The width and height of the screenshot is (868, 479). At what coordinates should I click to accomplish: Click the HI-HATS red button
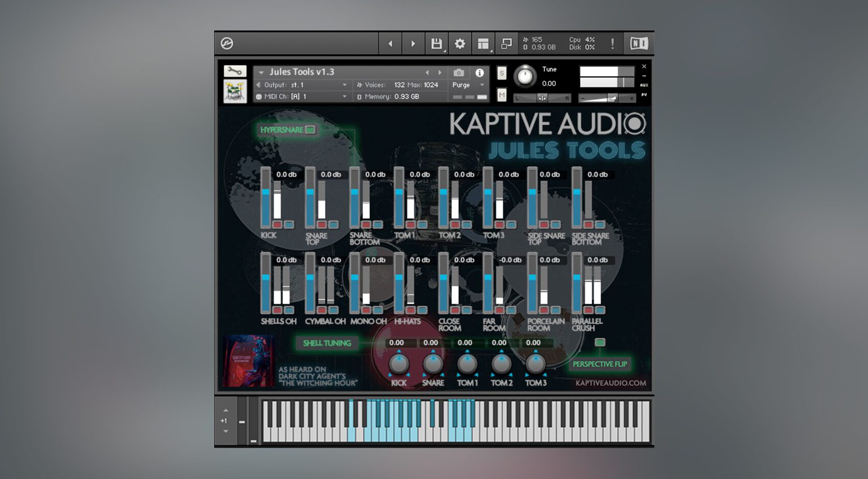pyautogui.click(x=410, y=310)
